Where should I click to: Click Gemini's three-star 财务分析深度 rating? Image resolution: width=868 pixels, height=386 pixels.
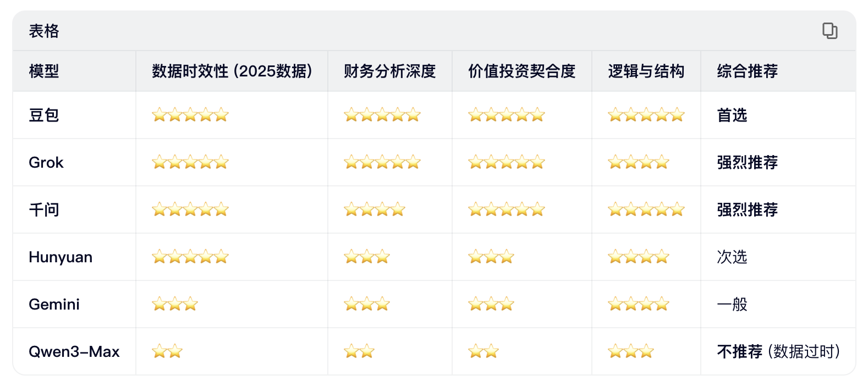coord(366,305)
